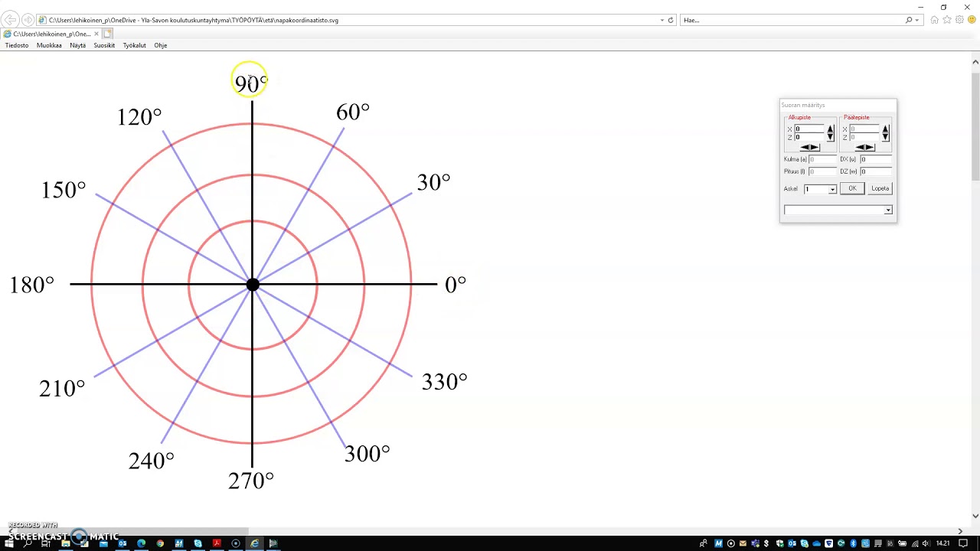Open Microsoft Edge from the taskbar
980x551 pixels.
(x=141, y=543)
